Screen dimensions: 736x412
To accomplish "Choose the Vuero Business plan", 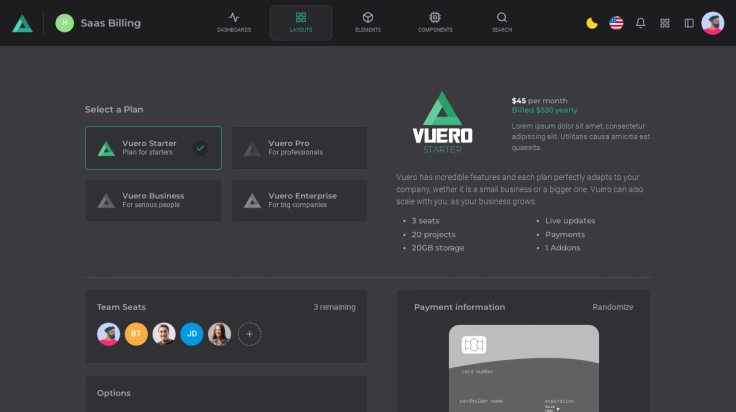I will [x=153, y=201].
